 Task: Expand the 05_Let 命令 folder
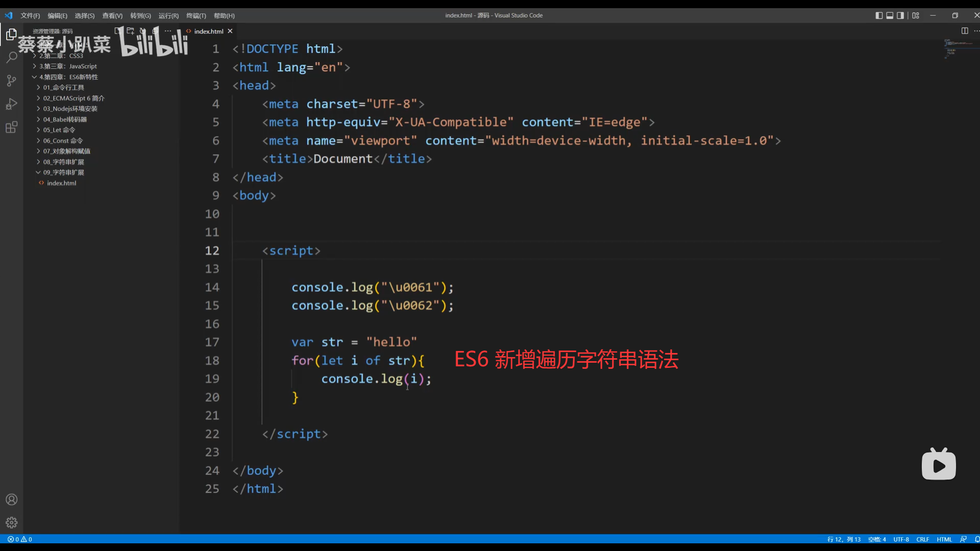[x=59, y=130]
